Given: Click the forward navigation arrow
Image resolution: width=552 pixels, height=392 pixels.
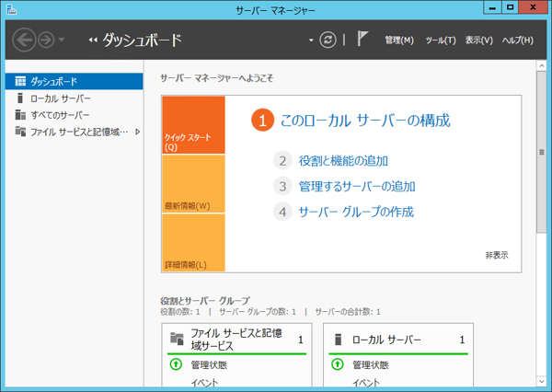Looking at the screenshot, I should click(46, 40).
